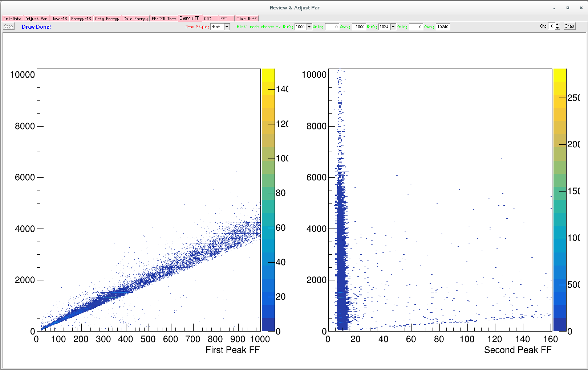The width and height of the screenshot is (588, 370).
Task: Open the Adjust Par tab
Action: point(36,19)
